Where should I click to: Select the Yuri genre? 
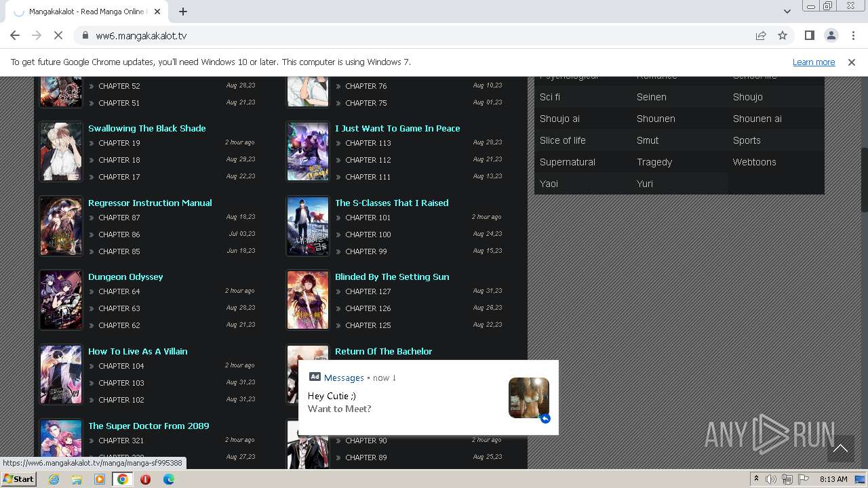645,184
